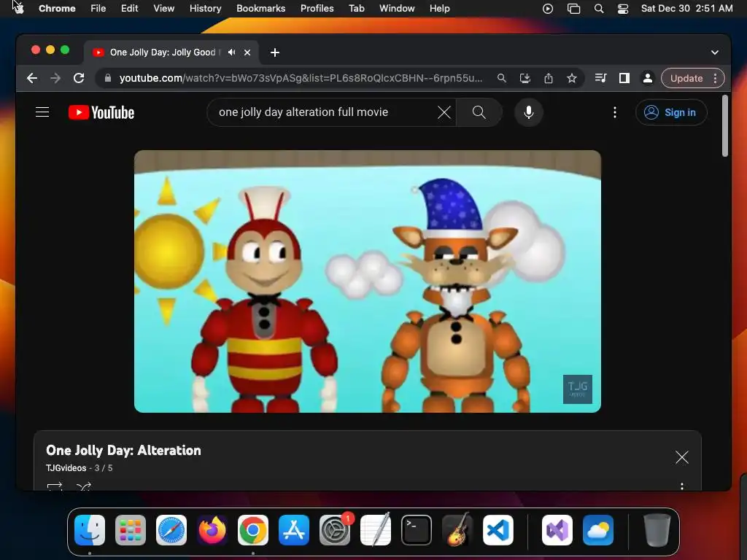Image resolution: width=747 pixels, height=560 pixels.
Task: Click the Sign in button
Action: click(671, 112)
